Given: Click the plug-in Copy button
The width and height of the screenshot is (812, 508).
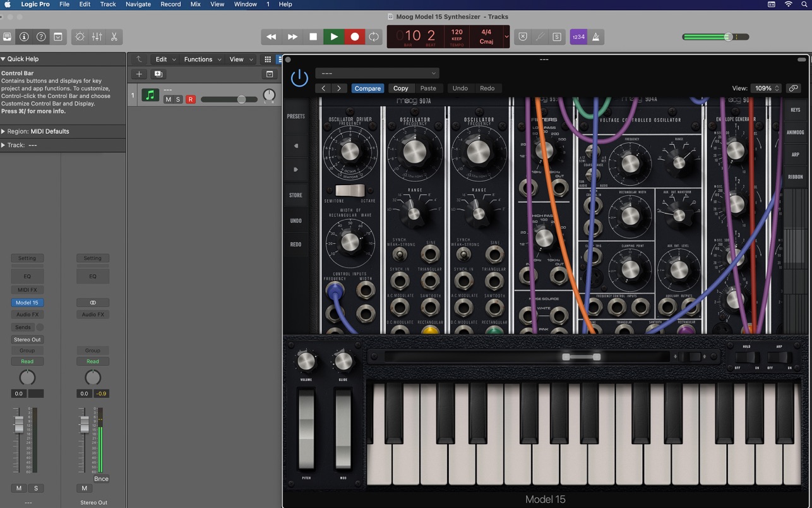Looking at the screenshot, I should click(401, 88).
